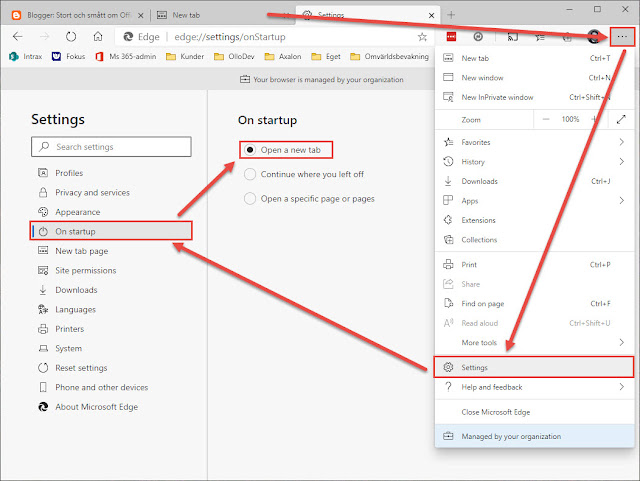
Task: Click the managed browser notice banner
Action: [x=322, y=80]
